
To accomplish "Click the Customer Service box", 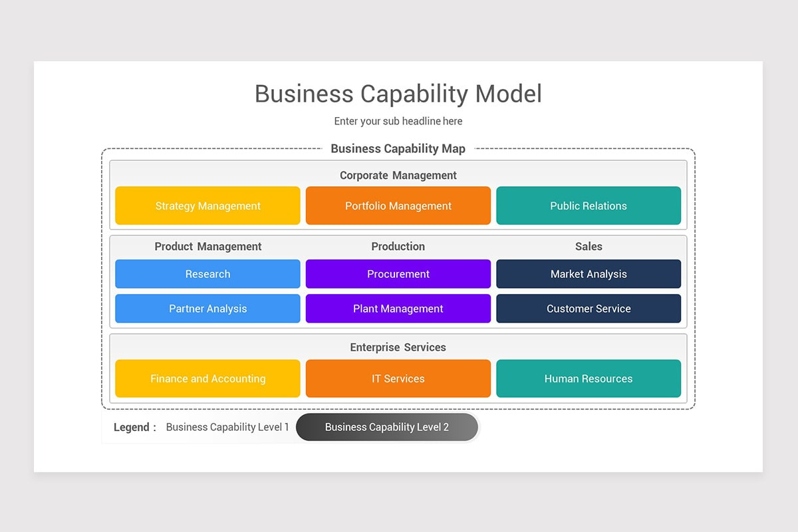I will (x=589, y=309).
